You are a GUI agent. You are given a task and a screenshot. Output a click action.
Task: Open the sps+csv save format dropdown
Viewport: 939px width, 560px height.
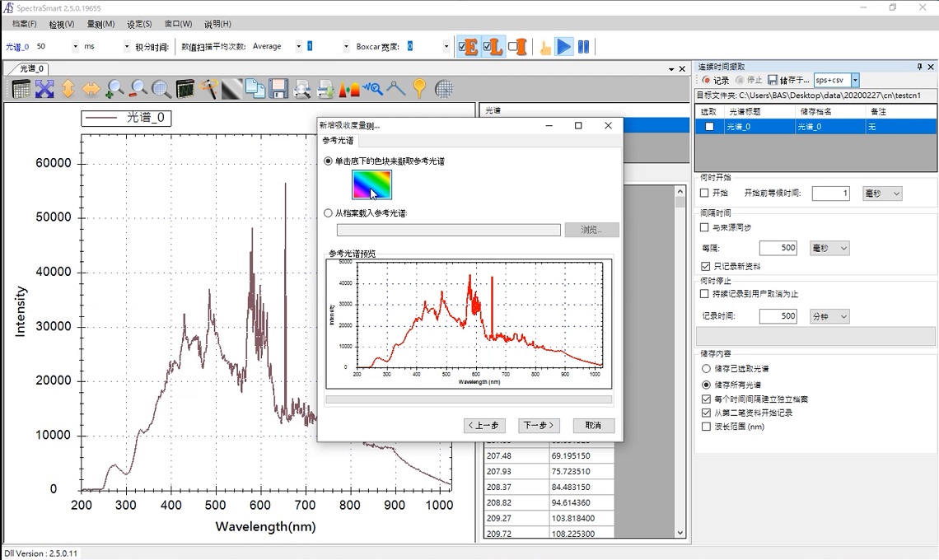855,80
